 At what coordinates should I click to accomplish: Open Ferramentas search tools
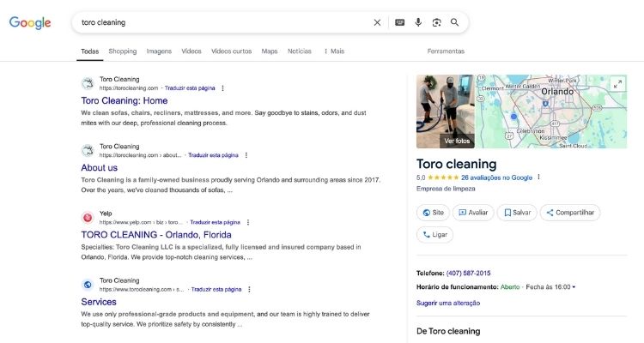446,51
